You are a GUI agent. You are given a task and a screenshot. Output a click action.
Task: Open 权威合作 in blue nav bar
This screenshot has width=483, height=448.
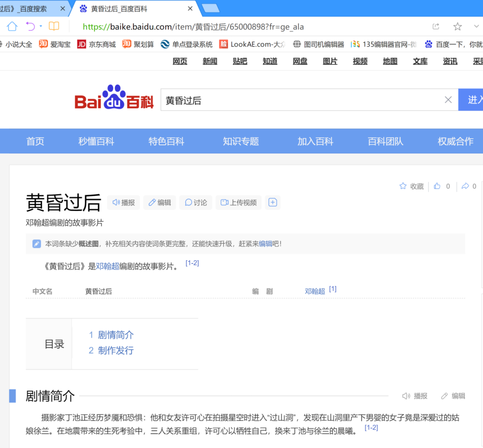(456, 141)
